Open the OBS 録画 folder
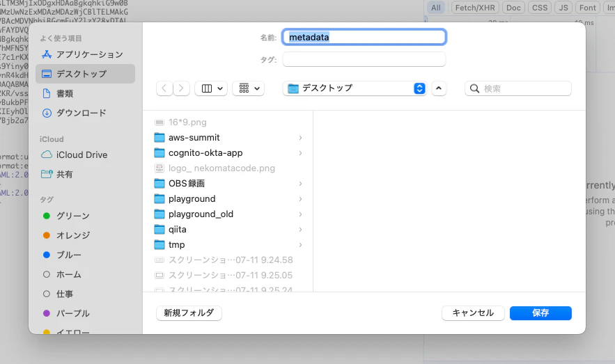This screenshot has width=615, height=364. pos(228,183)
